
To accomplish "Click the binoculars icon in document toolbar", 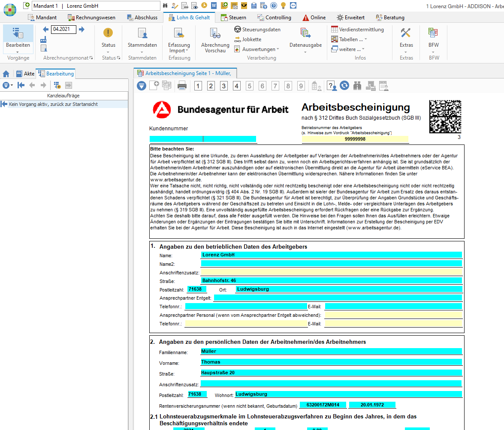I will point(357,86).
